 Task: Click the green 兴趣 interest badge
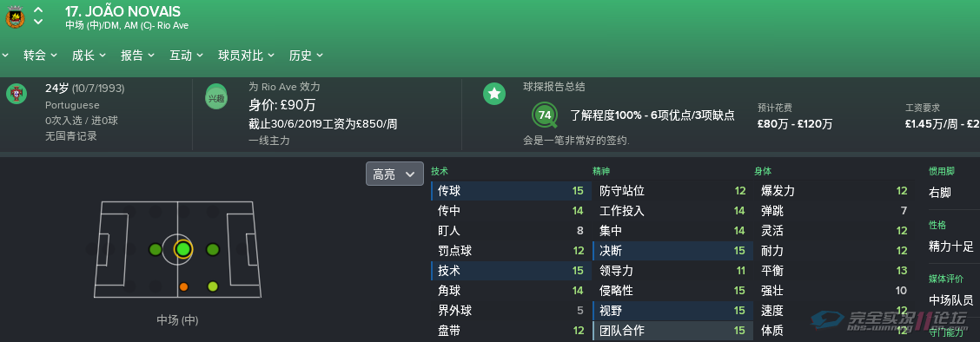coord(215,96)
